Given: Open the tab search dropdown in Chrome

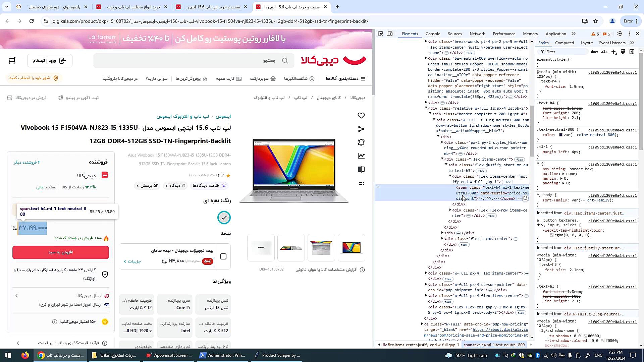Looking at the screenshot, I should point(7,7).
